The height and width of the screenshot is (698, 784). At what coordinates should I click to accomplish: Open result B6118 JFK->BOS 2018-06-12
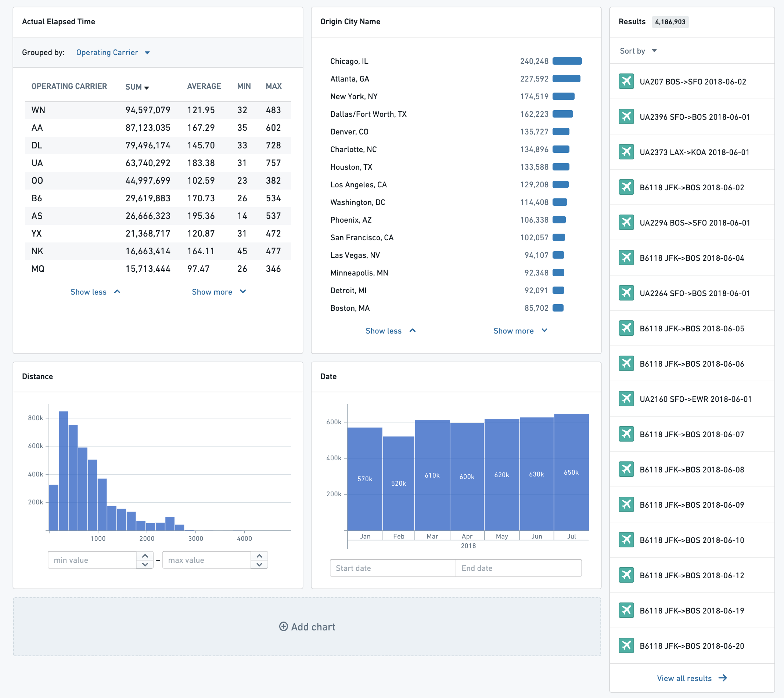(692, 575)
